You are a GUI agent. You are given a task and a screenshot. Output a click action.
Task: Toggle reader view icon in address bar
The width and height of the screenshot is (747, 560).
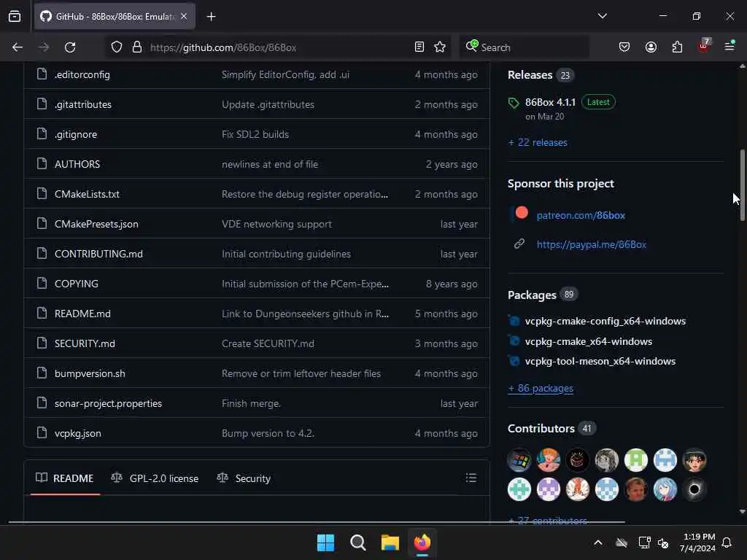point(419,47)
